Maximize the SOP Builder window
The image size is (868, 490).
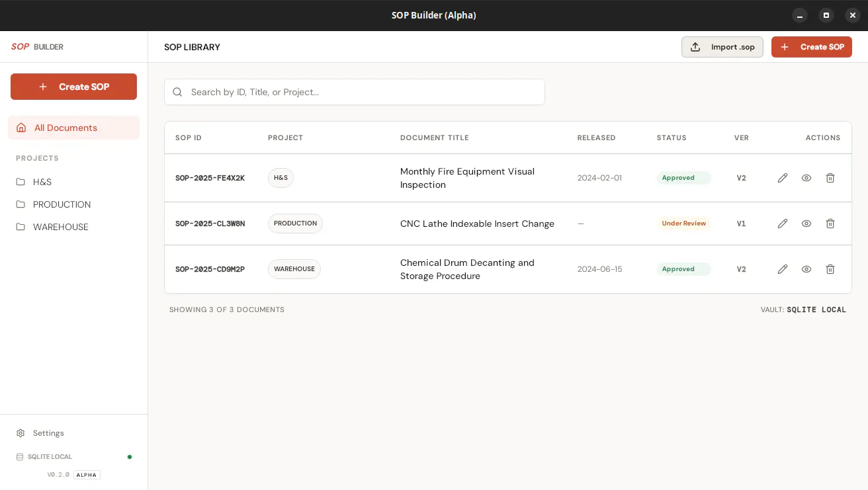[x=826, y=15]
